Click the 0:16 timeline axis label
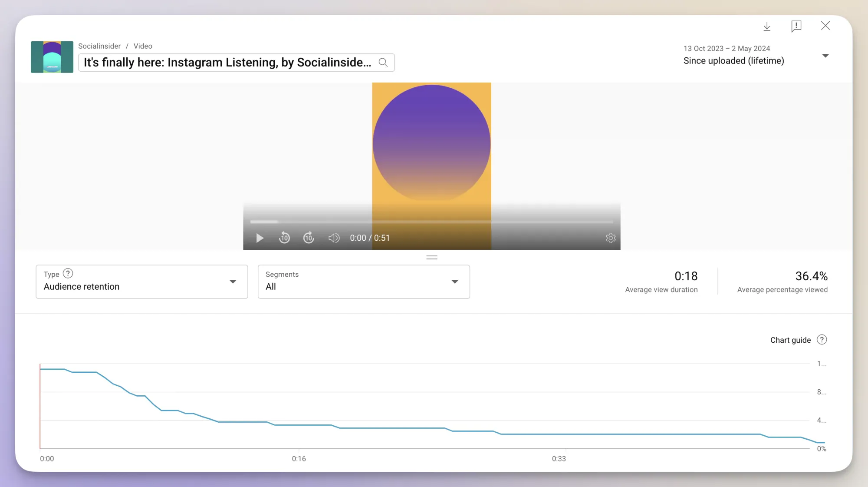Image resolution: width=868 pixels, height=487 pixels. point(299,459)
